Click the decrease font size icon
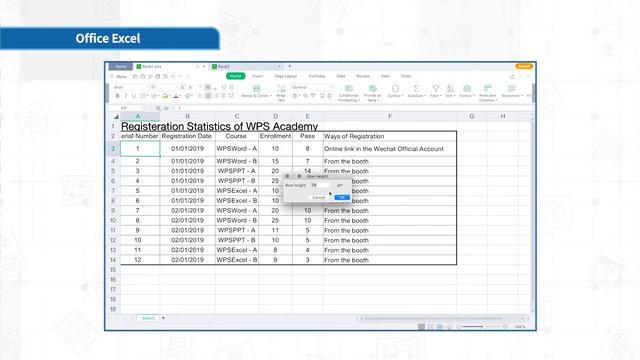This screenshot has width=640, height=360. pyautogui.click(x=190, y=87)
